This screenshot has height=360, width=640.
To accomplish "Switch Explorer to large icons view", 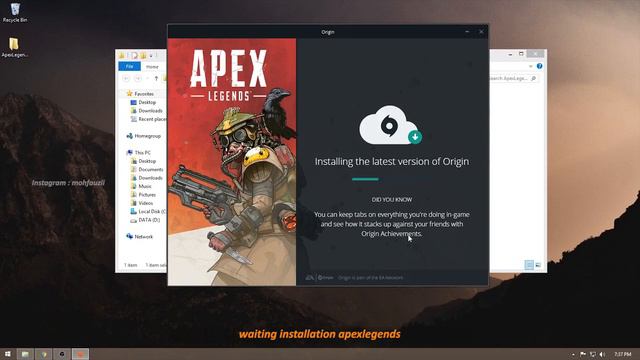I will coord(538,265).
